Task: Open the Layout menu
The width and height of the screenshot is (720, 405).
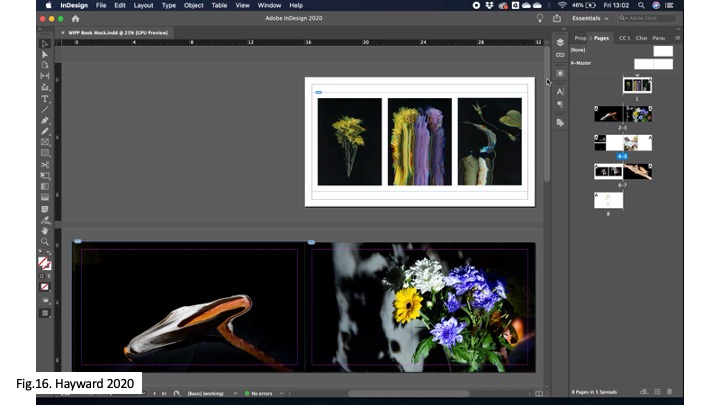Action: [144, 5]
